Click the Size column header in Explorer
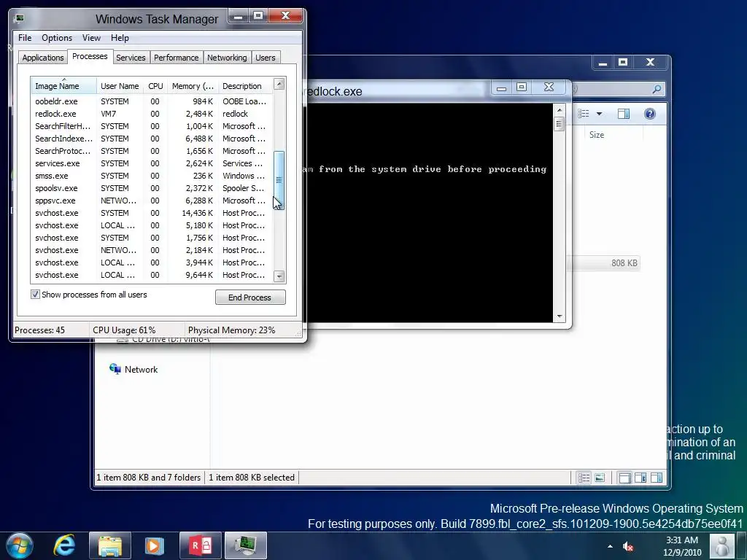Viewport: 747px width, 560px height. (x=597, y=135)
